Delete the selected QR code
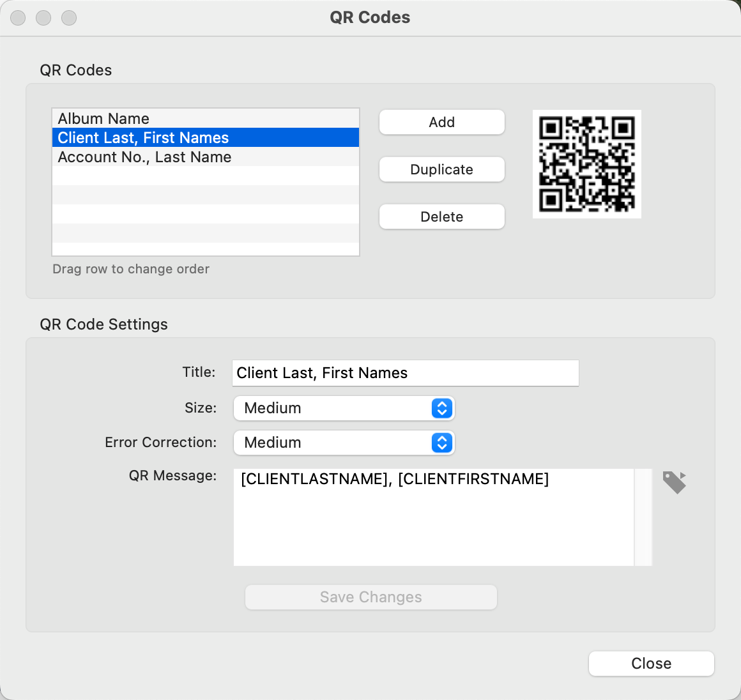Viewport: 741px width, 700px height. tap(441, 217)
